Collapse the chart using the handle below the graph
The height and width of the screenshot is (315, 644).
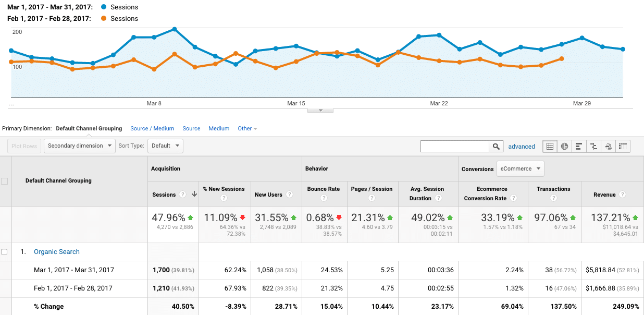pyautogui.click(x=320, y=110)
